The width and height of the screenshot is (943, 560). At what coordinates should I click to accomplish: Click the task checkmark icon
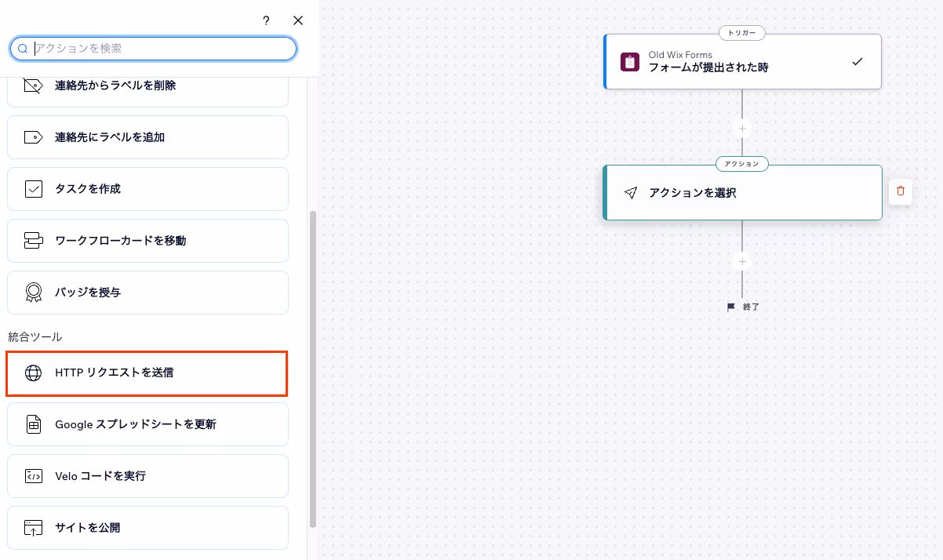pyautogui.click(x=33, y=189)
